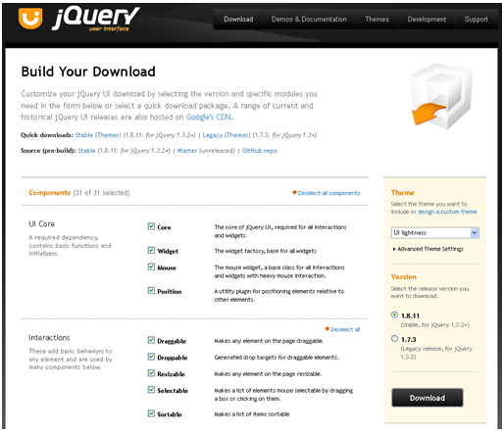Click design a custom theme link

pyautogui.click(x=447, y=212)
